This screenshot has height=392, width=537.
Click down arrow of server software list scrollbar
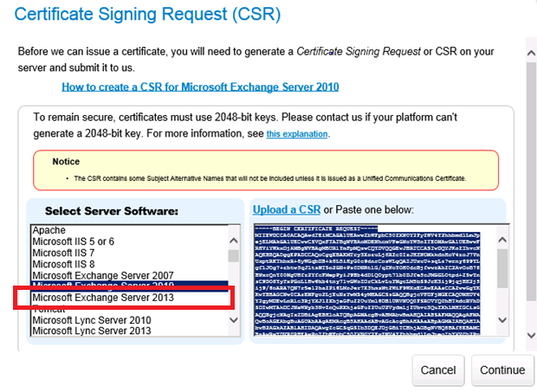coord(234,320)
